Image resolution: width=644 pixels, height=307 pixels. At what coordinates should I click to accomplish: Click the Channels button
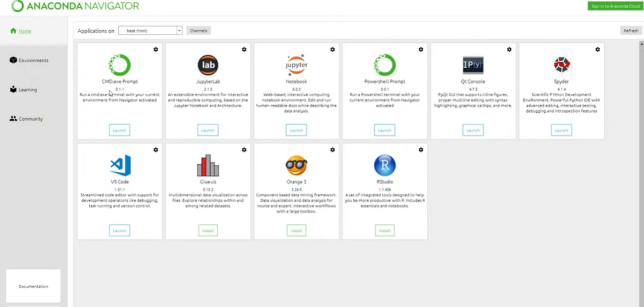(x=198, y=30)
